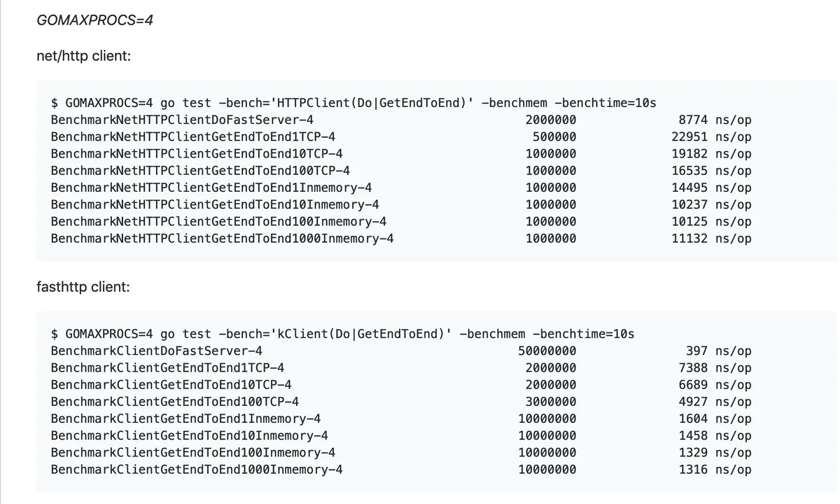
Task: Click BenchmarkNetHTTPClientGetEndToEnd1000Inmemory-4 line
Action: pos(223,238)
